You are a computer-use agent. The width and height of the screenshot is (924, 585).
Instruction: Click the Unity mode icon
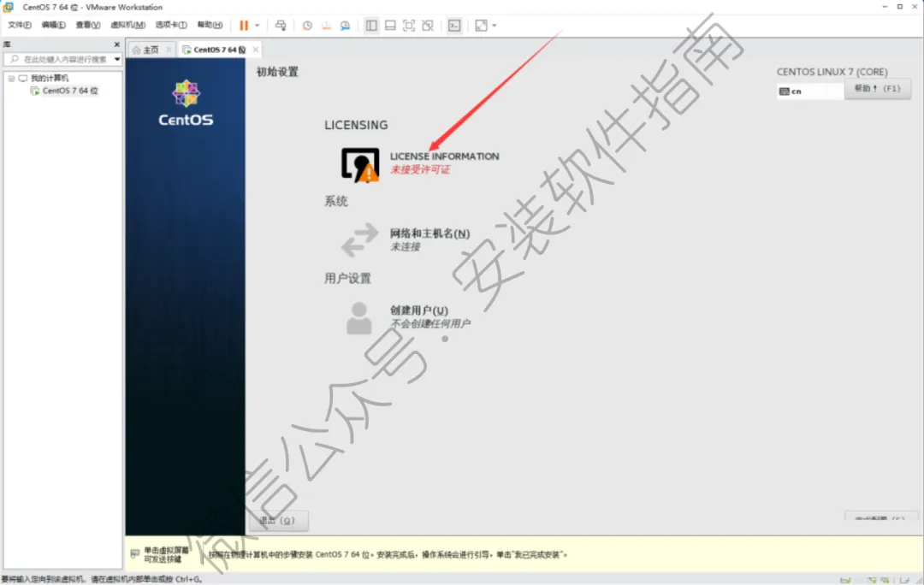pos(428,26)
